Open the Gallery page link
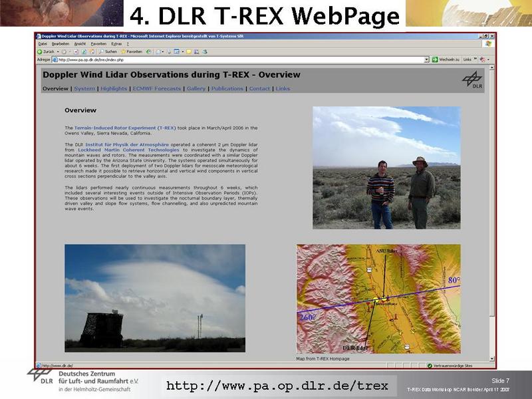 point(196,88)
